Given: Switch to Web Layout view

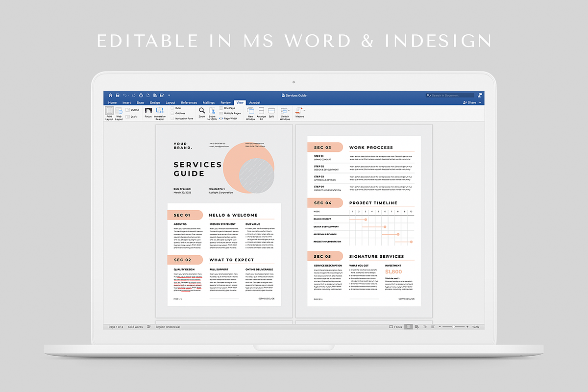Looking at the screenshot, I should (119, 114).
